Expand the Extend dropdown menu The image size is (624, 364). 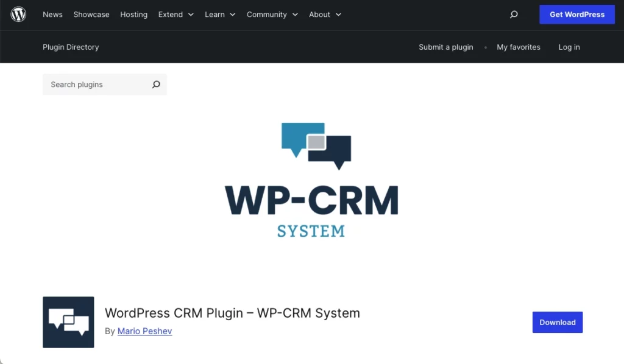tap(175, 14)
